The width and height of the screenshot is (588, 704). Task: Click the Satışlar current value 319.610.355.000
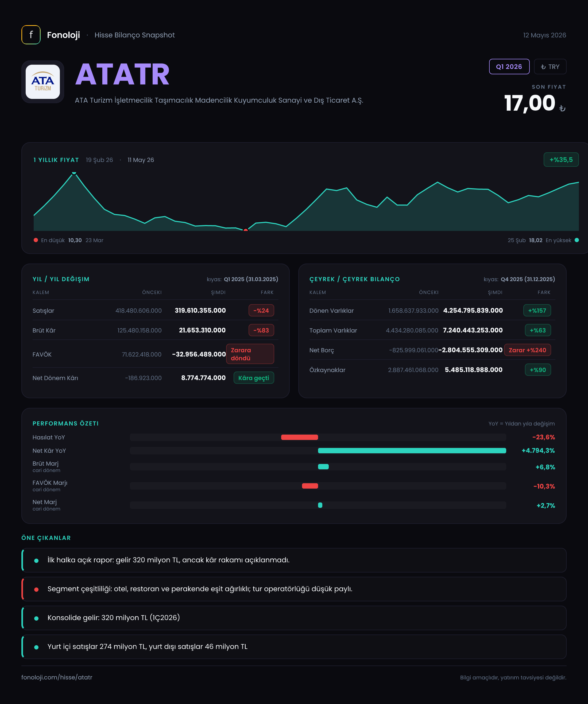click(200, 310)
